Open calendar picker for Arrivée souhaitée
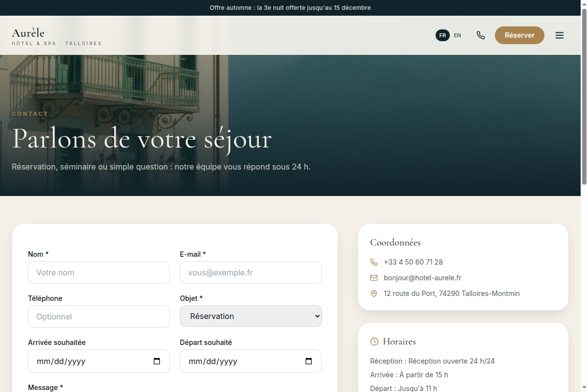 pos(157,361)
